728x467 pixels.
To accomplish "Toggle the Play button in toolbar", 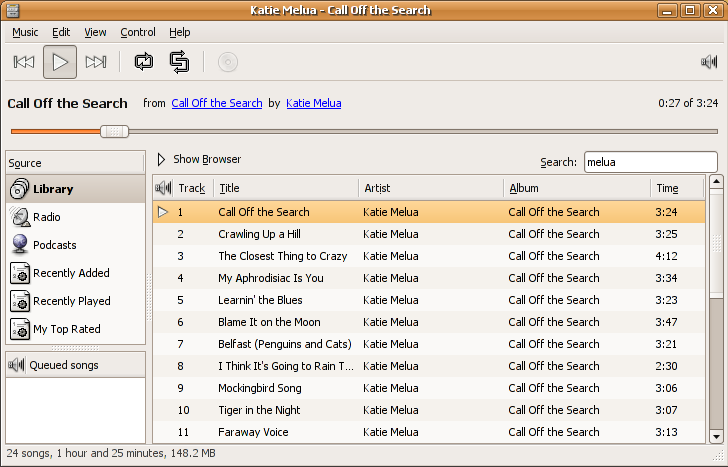I will (60, 62).
